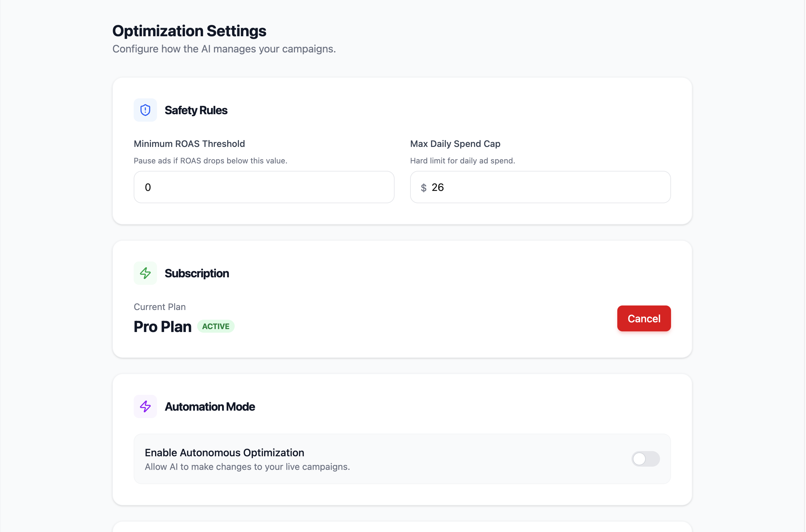This screenshot has height=532, width=806.
Task: Click the Max Daily Spend Cap value field
Action: (x=540, y=187)
